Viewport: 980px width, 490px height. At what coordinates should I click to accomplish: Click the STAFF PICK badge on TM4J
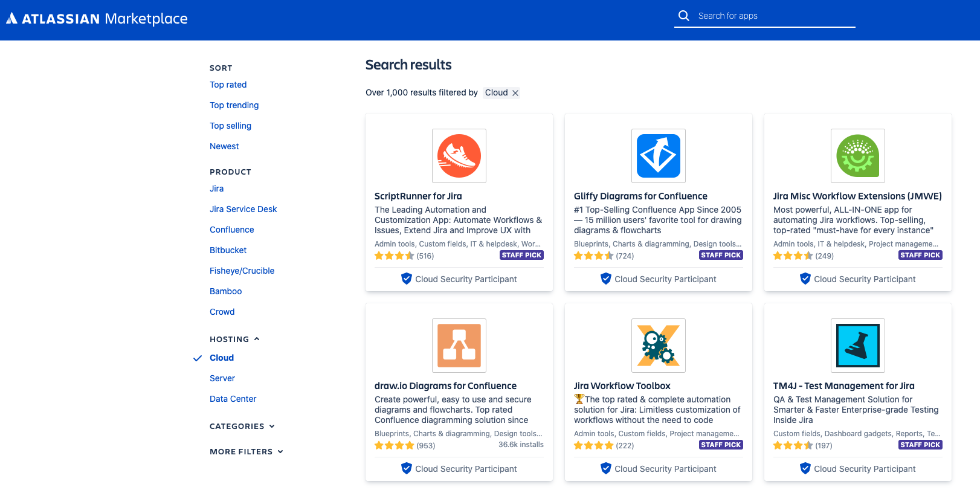(920, 445)
